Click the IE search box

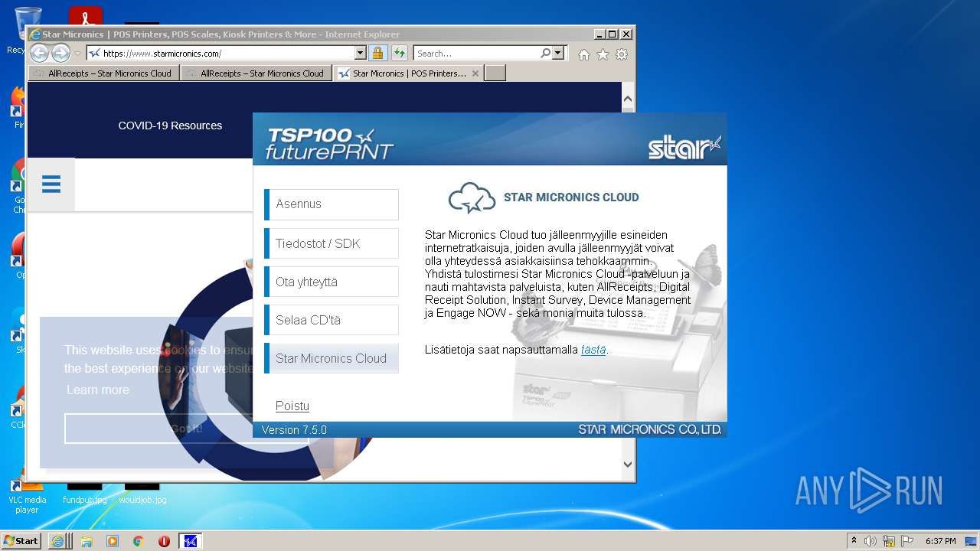click(x=476, y=54)
